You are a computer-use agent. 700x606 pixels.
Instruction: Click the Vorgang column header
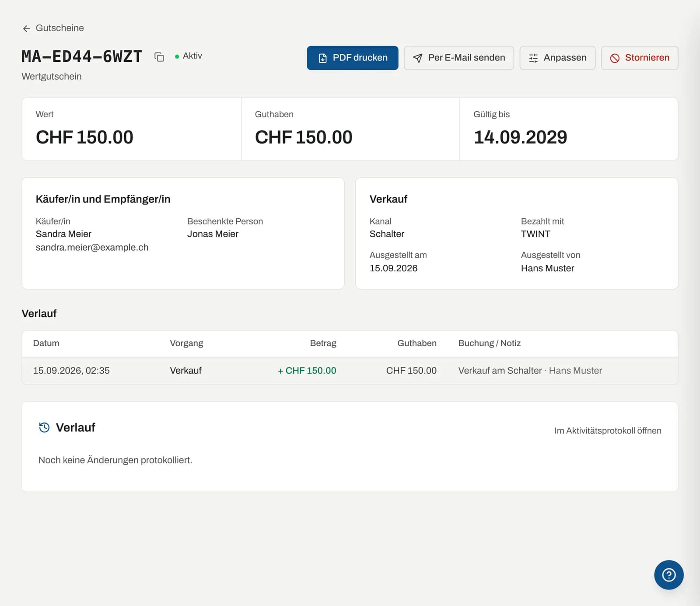click(x=186, y=343)
